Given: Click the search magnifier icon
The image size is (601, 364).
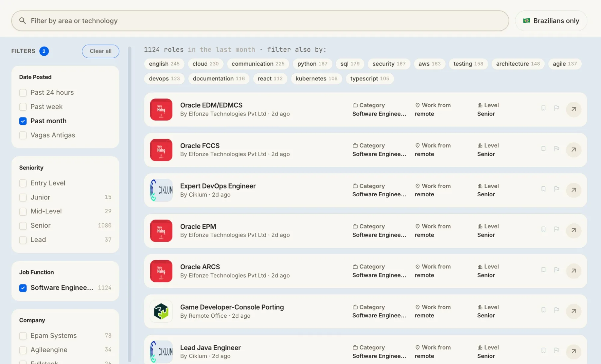Looking at the screenshot, I should (x=23, y=21).
